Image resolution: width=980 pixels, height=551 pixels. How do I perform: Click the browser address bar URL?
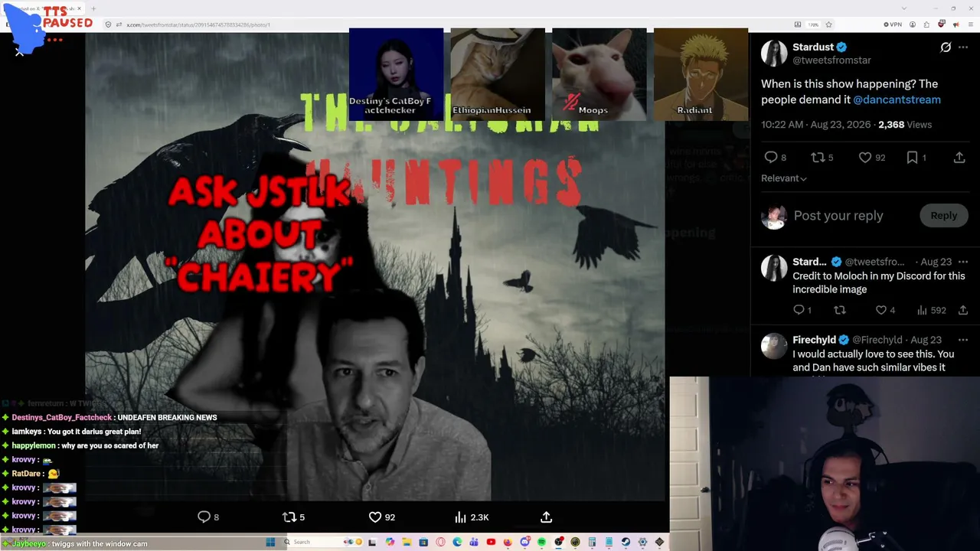198,24
